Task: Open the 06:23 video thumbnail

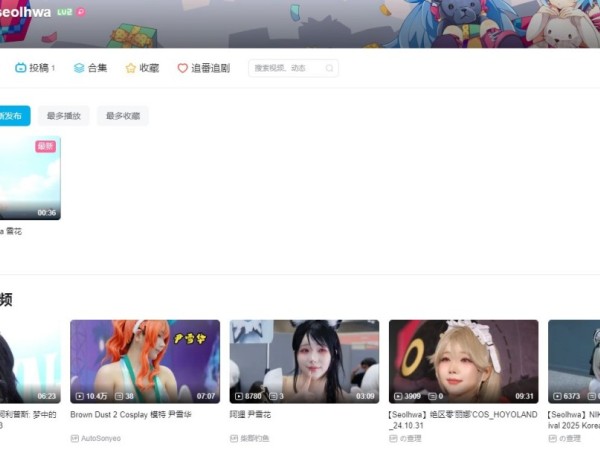Action: [x=30, y=362]
